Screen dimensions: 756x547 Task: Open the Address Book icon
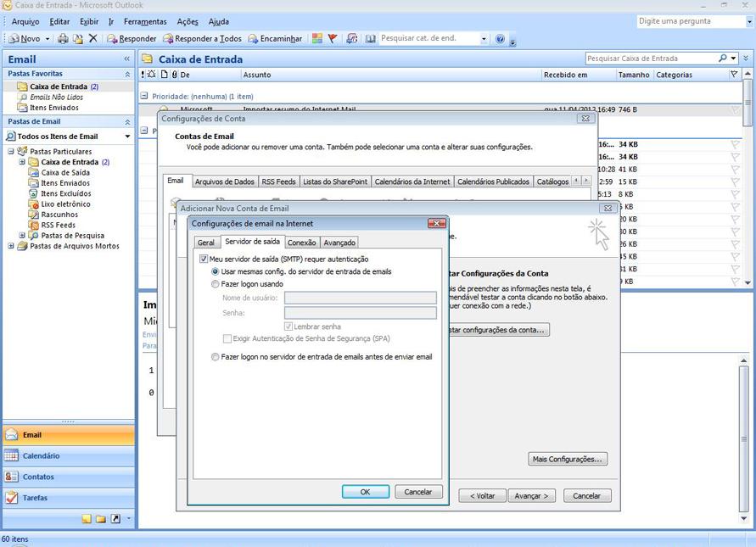click(370, 38)
